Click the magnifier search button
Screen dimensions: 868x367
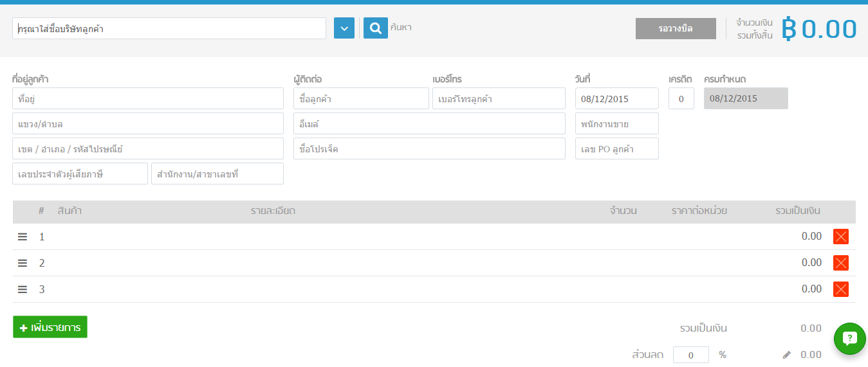(376, 28)
